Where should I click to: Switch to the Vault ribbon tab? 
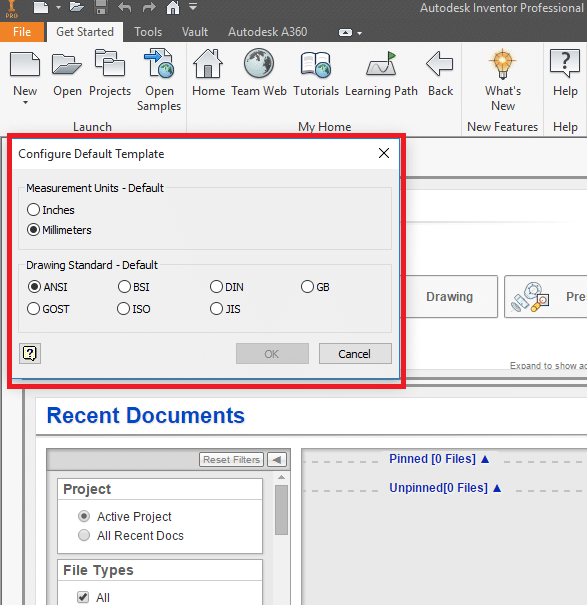(195, 32)
